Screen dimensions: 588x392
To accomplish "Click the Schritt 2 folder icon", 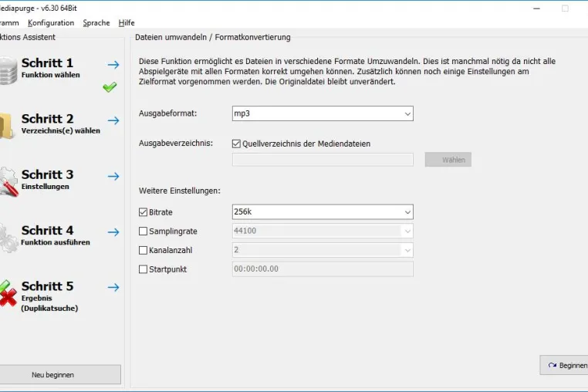I will click(7, 126).
